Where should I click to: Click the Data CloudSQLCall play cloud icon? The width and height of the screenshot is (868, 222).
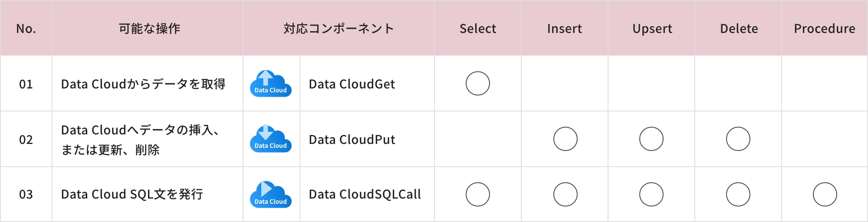tap(271, 194)
